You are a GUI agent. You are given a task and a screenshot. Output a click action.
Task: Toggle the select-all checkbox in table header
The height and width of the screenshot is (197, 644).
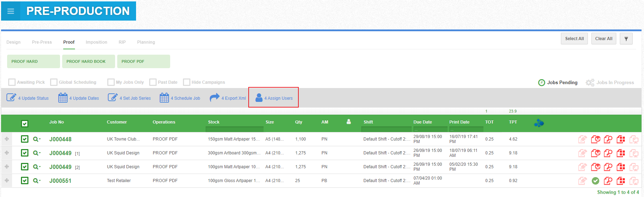25,124
